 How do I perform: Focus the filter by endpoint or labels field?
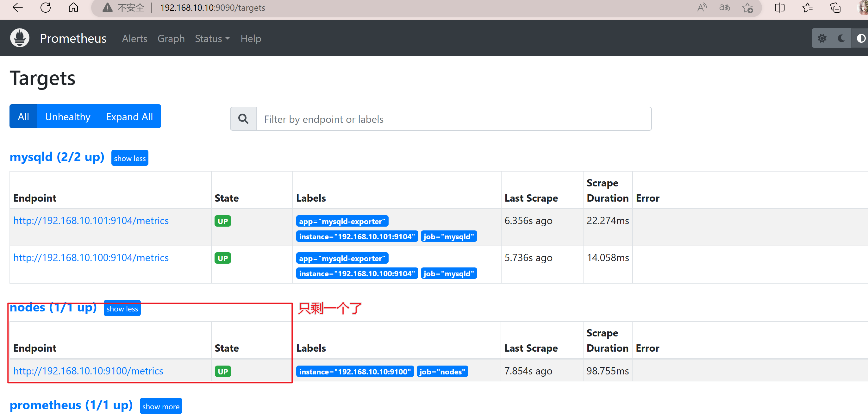click(x=453, y=119)
